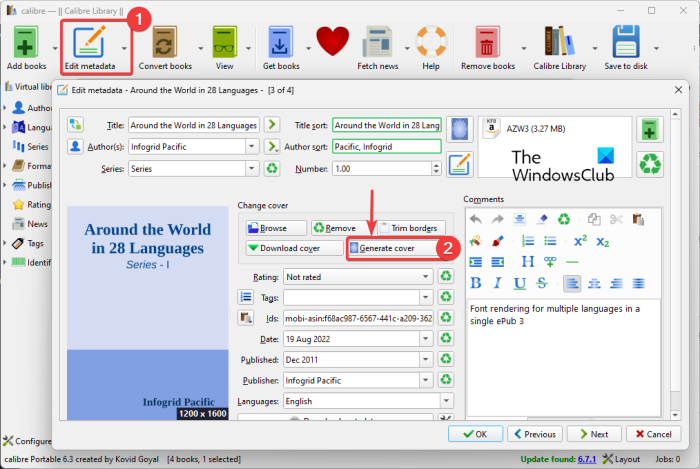Click the Download cover button
The width and height of the screenshot is (700, 469).
[291, 248]
